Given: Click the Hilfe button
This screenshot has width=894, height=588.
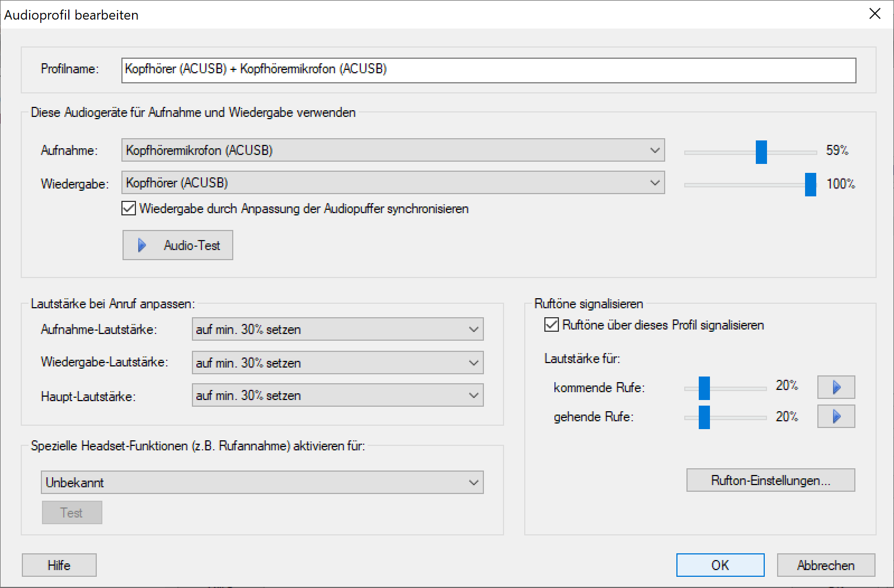Looking at the screenshot, I should pyautogui.click(x=59, y=565).
